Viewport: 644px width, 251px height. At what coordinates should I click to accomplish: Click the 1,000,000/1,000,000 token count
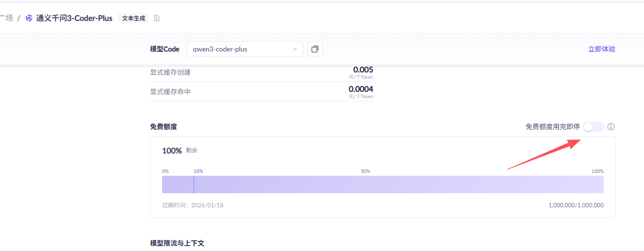point(576,205)
